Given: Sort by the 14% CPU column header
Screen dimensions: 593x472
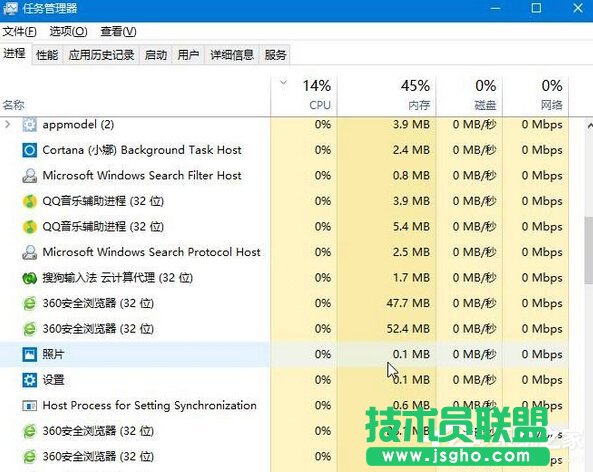Looking at the screenshot, I should [x=304, y=96].
